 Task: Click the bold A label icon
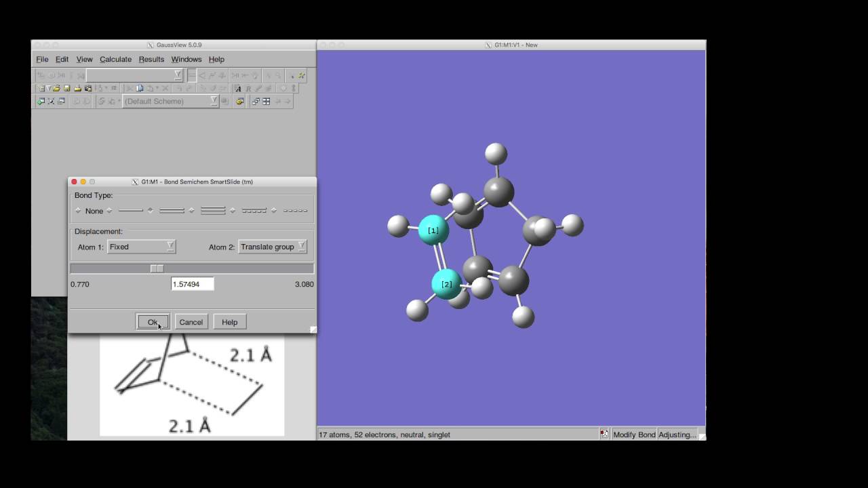[238, 89]
